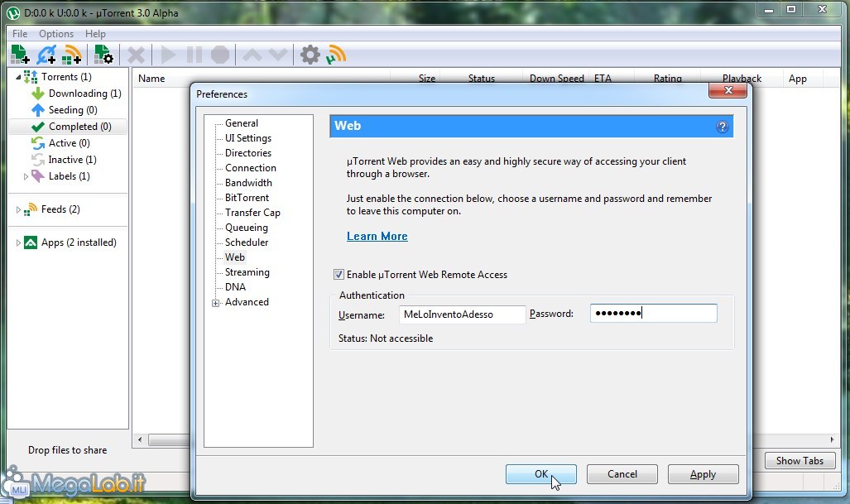The width and height of the screenshot is (850, 504).
Task: Open Bandwidth preferences page
Action: point(248,183)
